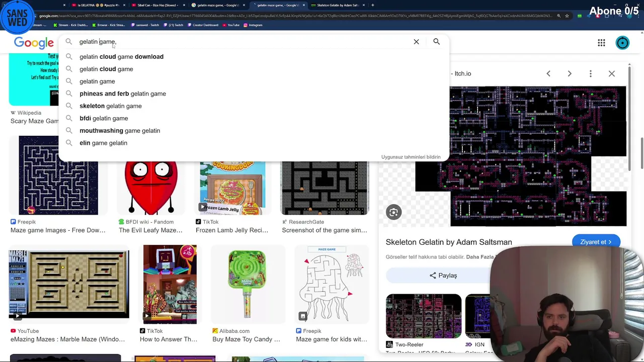The width and height of the screenshot is (644, 362).
Task: Switch to first 'gelatin maze game' Google tab
Action: 217,5
